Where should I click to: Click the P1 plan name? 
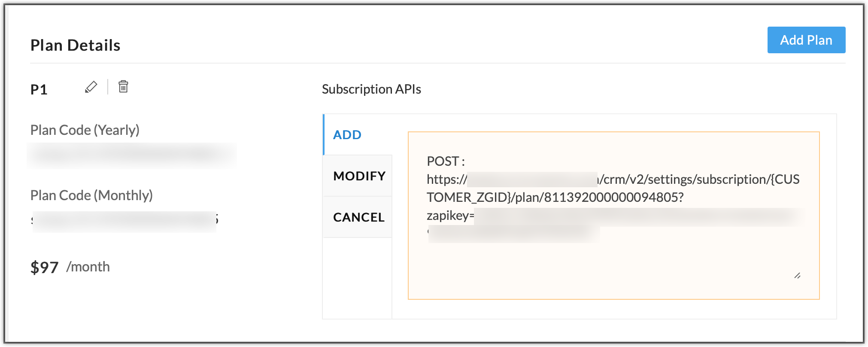click(39, 89)
